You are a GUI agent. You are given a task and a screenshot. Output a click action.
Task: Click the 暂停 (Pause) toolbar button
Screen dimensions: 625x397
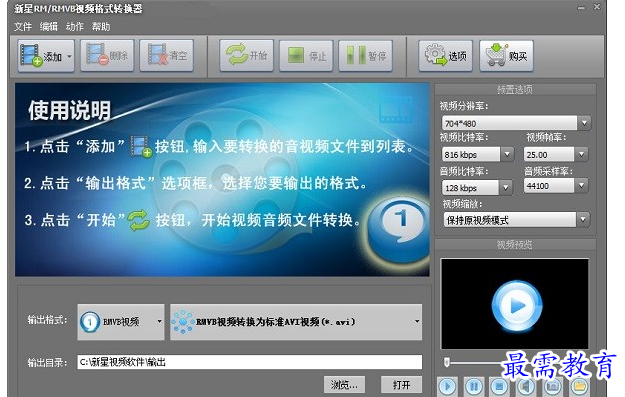[366, 56]
